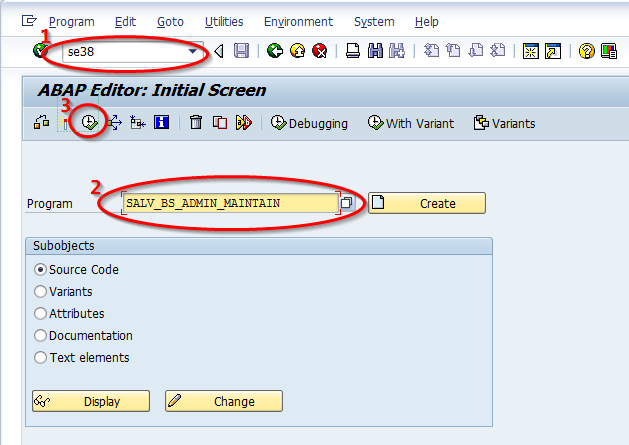Open the Goto menu
Image resolution: width=629 pixels, height=445 pixels.
coord(170,22)
